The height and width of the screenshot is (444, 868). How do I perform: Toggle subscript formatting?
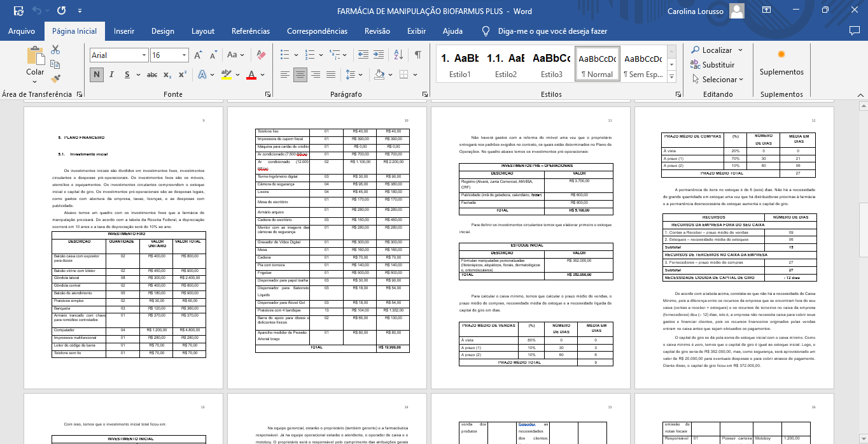pyautogui.click(x=167, y=75)
